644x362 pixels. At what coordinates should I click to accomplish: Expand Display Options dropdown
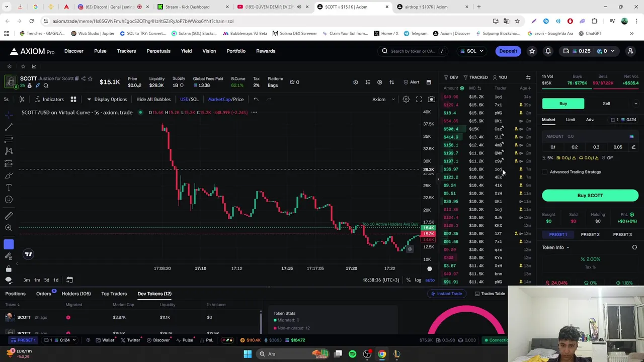[x=107, y=99]
